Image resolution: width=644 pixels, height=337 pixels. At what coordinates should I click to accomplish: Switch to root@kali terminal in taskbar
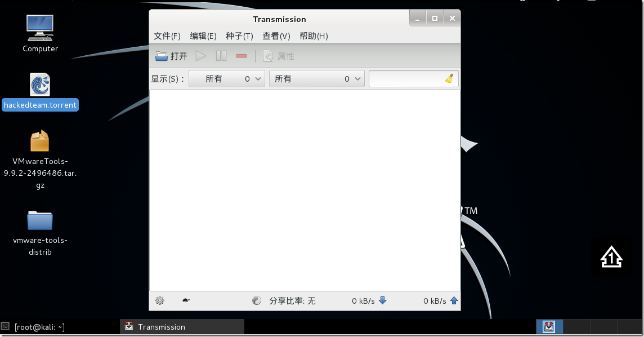(x=39, y=327)
